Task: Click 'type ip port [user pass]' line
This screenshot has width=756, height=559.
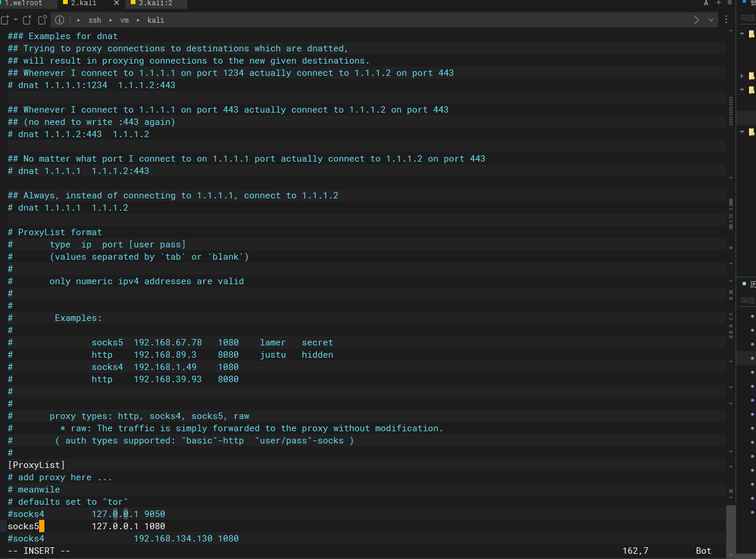Action: pos(117,244)
